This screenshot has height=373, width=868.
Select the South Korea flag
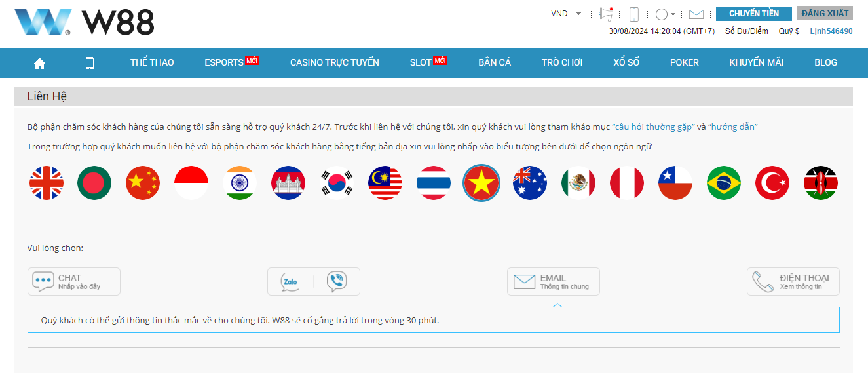(337, 183)
